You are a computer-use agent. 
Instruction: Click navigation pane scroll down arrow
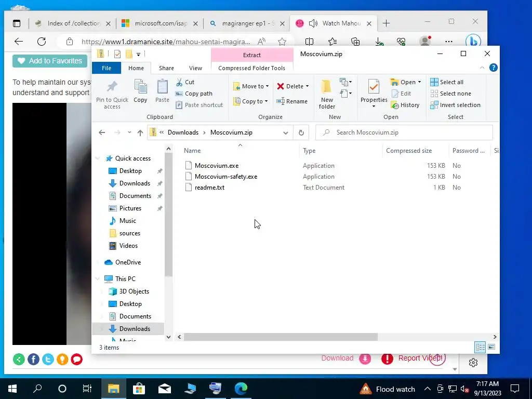point(169,337)
